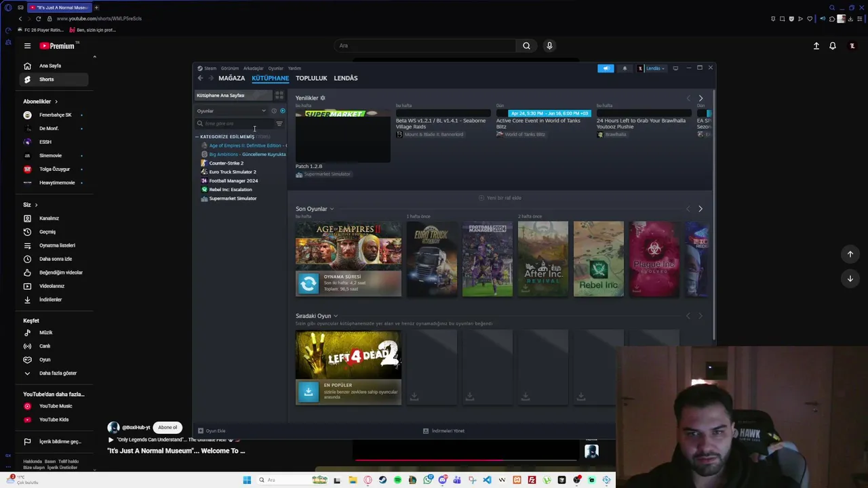Open Spotify from the taskbar

(x=397, y=481)
